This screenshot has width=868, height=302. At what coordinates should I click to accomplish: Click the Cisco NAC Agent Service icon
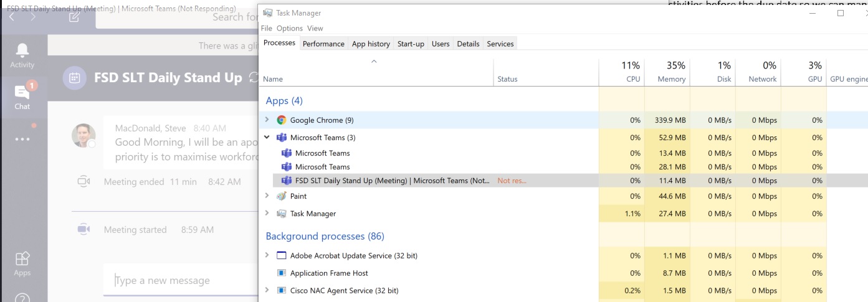point(282,291)
